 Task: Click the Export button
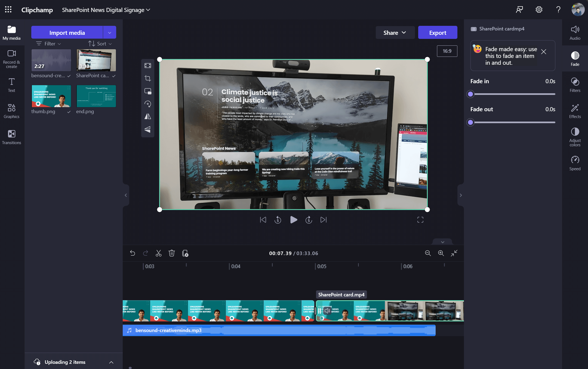(x=438, y=33)
